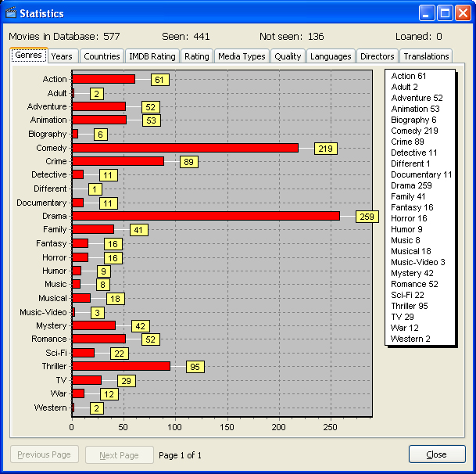Click the red Drama bar in chart
Viewport: 476px width, 474px height.
click(206, 216)
